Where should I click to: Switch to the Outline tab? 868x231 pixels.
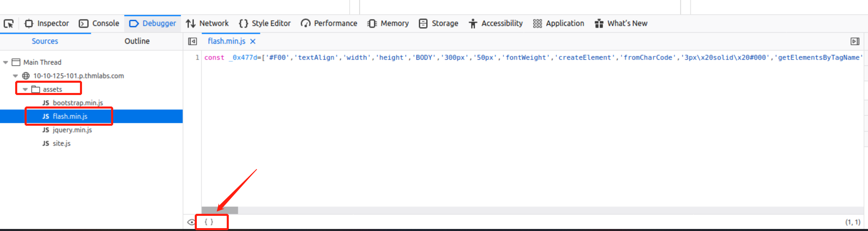(137, 41)
